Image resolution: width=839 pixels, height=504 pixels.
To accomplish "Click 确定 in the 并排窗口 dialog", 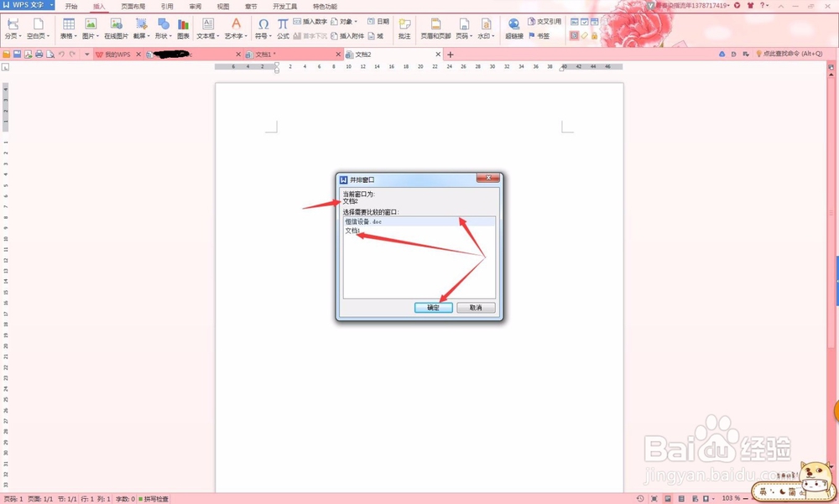I will click(x=434, y=308).
